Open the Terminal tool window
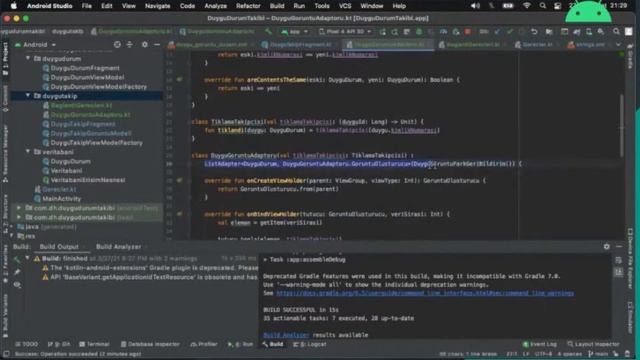 [x=94, y=344]
